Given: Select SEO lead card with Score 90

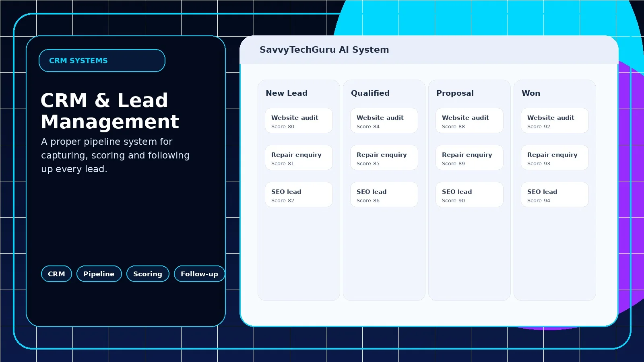Looking at the screenshot, I should click(x=469, y=194).
